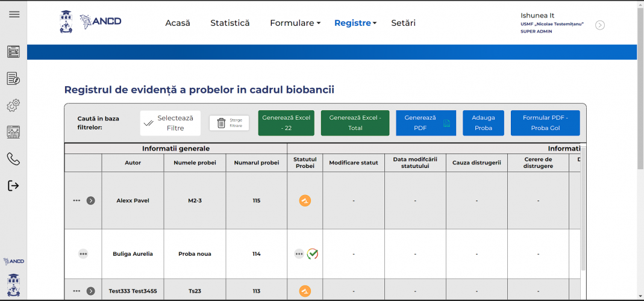
Task: Click the Statutul Probei column header
Action: click(305, 163)
